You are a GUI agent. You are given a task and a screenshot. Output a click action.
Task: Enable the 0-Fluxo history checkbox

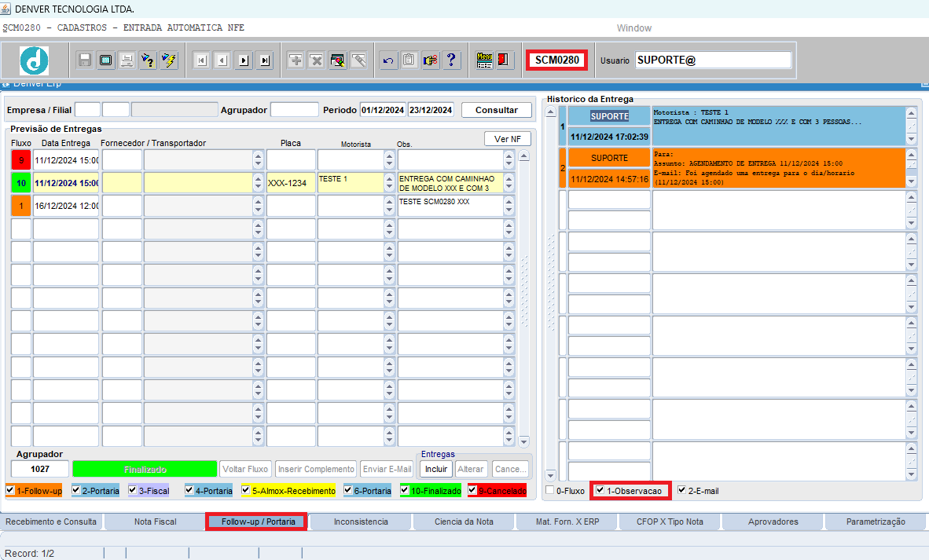point(550,490)
